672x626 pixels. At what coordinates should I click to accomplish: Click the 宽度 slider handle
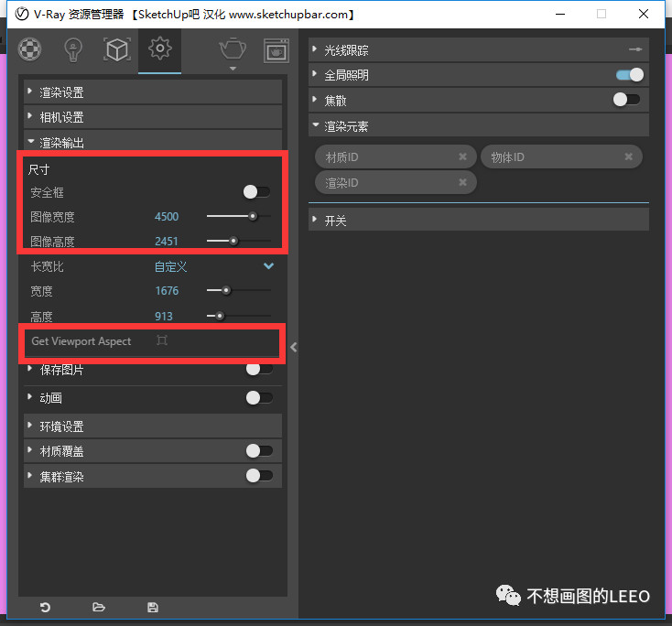(x=226, y=290)
